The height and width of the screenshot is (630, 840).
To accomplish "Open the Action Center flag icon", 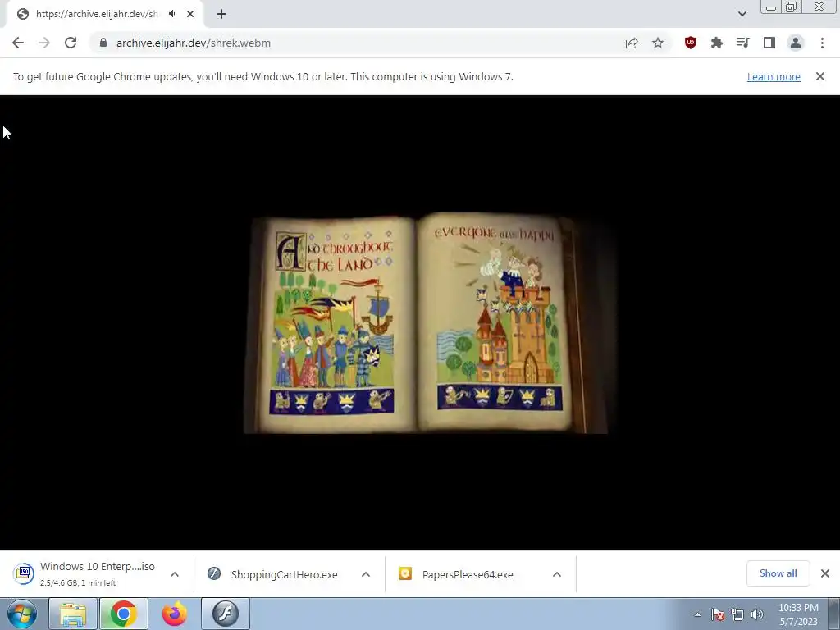I will pos(718,614).
